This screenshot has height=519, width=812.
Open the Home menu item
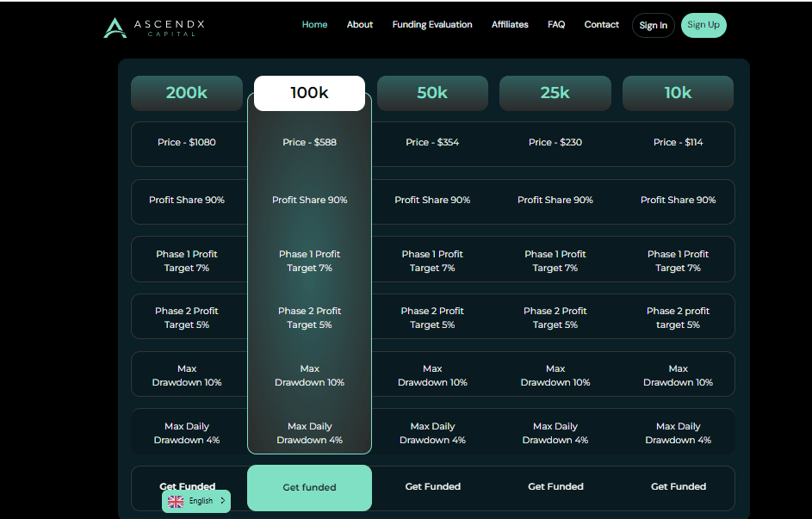(314, 24)
